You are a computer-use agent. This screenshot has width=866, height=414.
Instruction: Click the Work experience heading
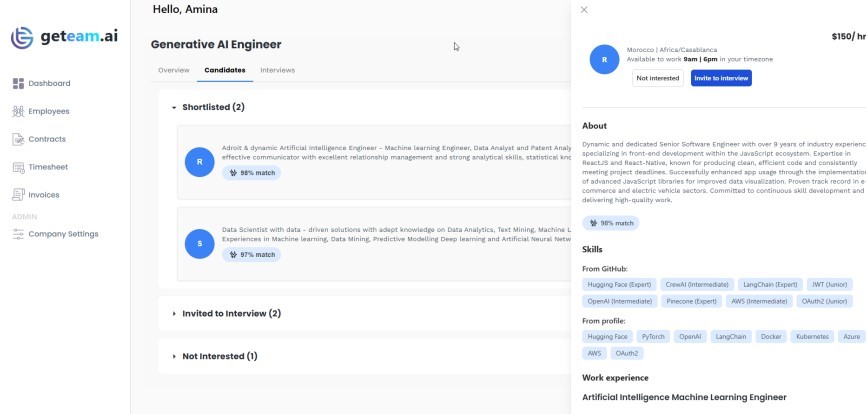click(615, 378)
